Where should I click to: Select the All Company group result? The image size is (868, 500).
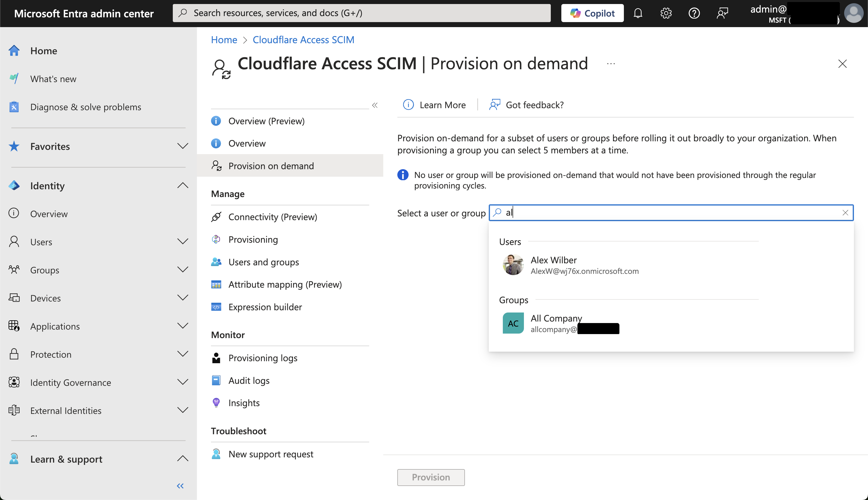tap(557, 323)
